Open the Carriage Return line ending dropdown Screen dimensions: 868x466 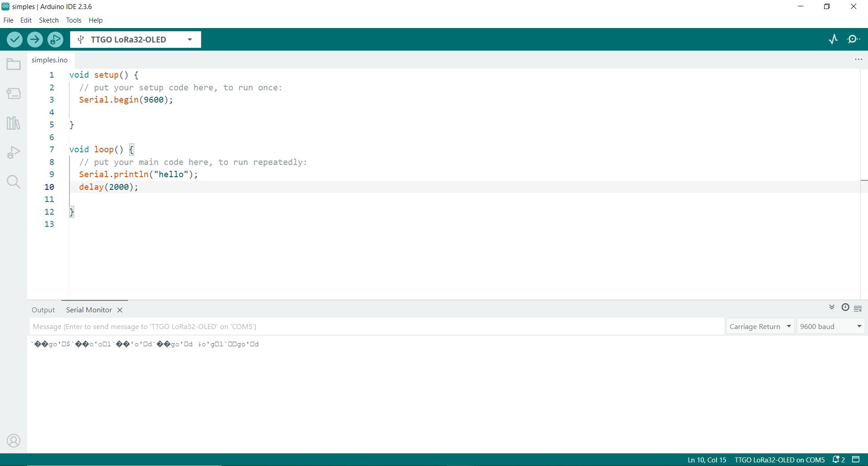tap(760, 326)
